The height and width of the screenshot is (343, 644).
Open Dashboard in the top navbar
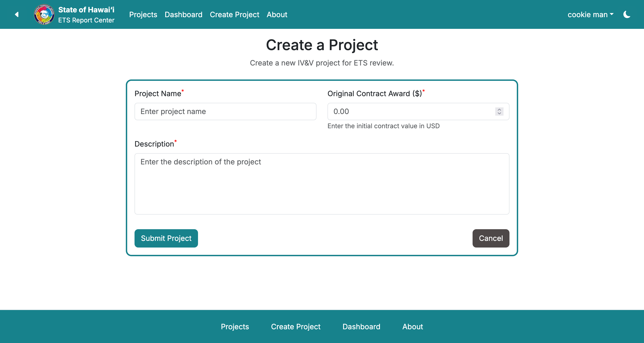(184, 14)
